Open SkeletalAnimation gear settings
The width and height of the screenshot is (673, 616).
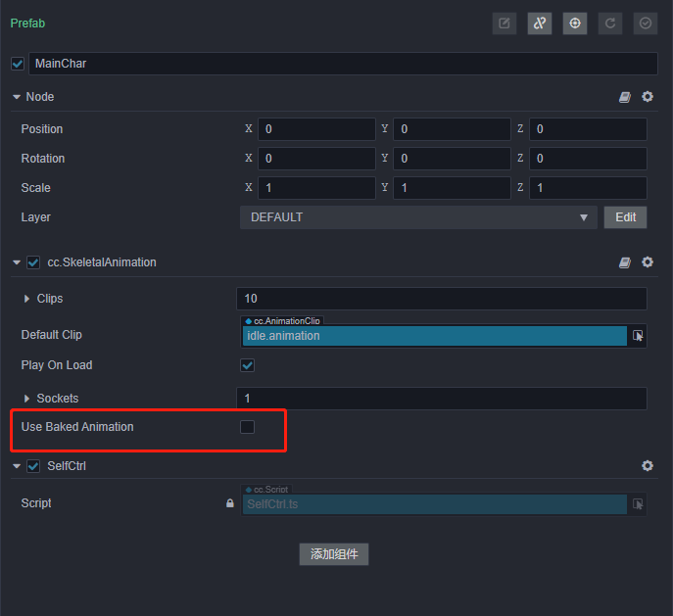tap(648, 262)
